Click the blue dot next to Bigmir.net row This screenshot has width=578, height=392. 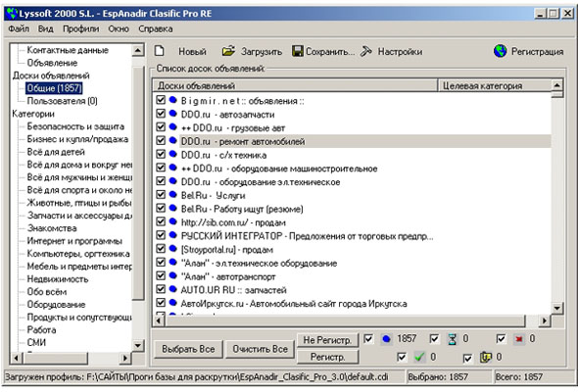pos(172,100)
